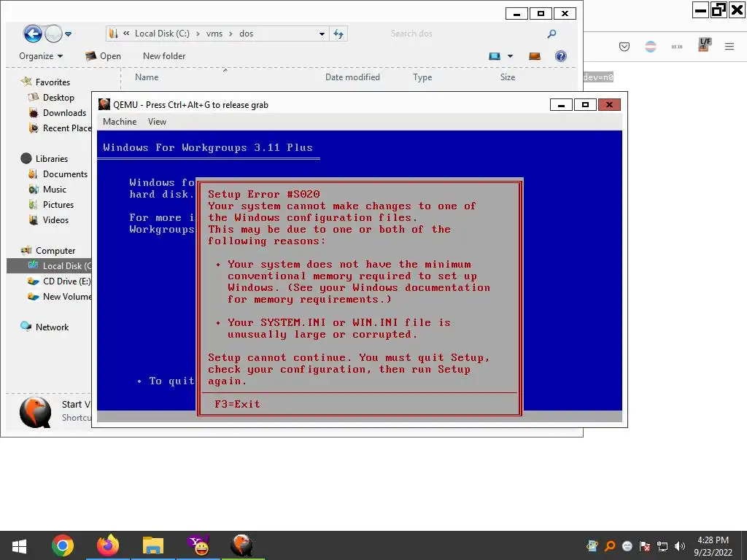Image resolution: width=747 pixels, height=560 pixels.
Task: Click the Search dos input field
Action: 465,34
